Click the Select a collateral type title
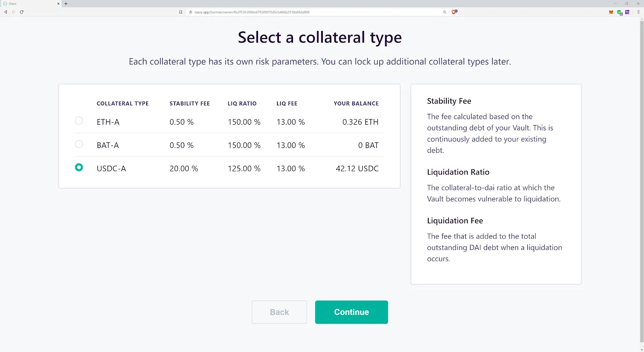Viewport: 644px width, 352px height. tap(320, 37)
